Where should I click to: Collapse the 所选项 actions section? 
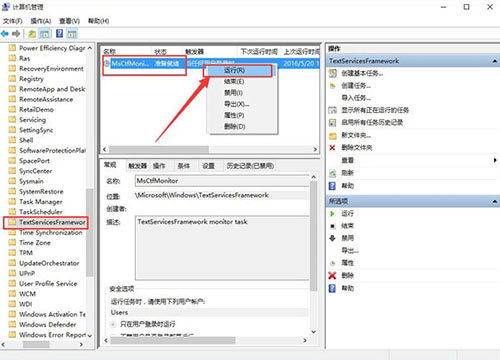click(x=494, y=201)
